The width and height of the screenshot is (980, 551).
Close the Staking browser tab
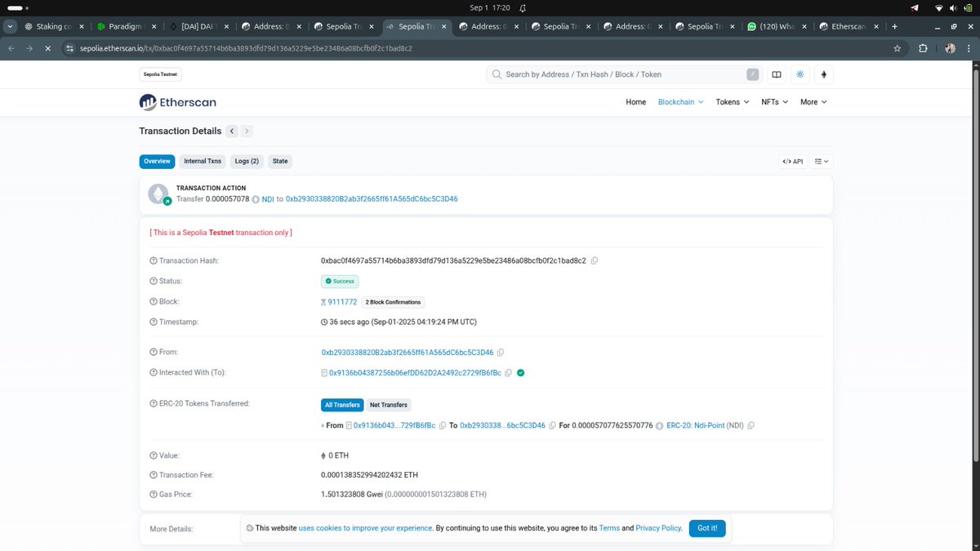(81, 26)
